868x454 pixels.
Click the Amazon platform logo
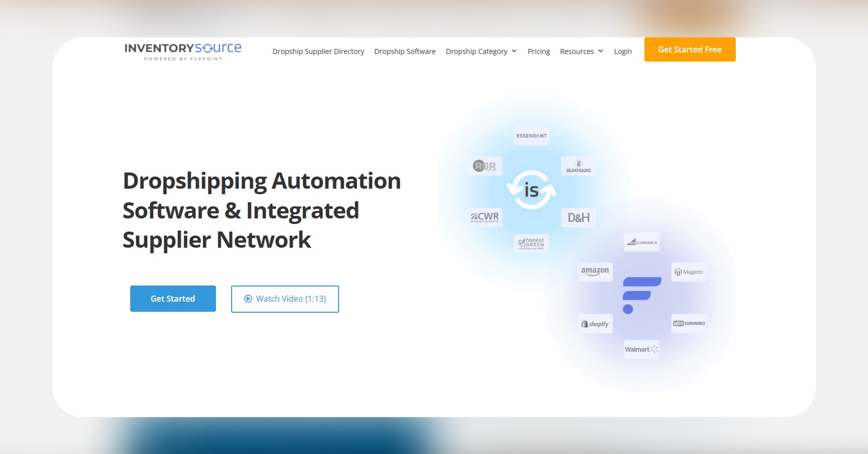[x=595, y=271]
